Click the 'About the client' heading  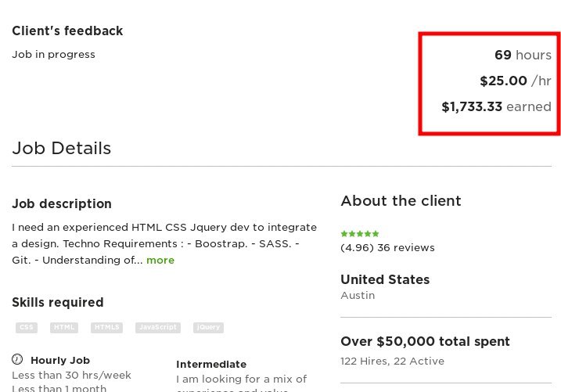(x=401, y=200)
